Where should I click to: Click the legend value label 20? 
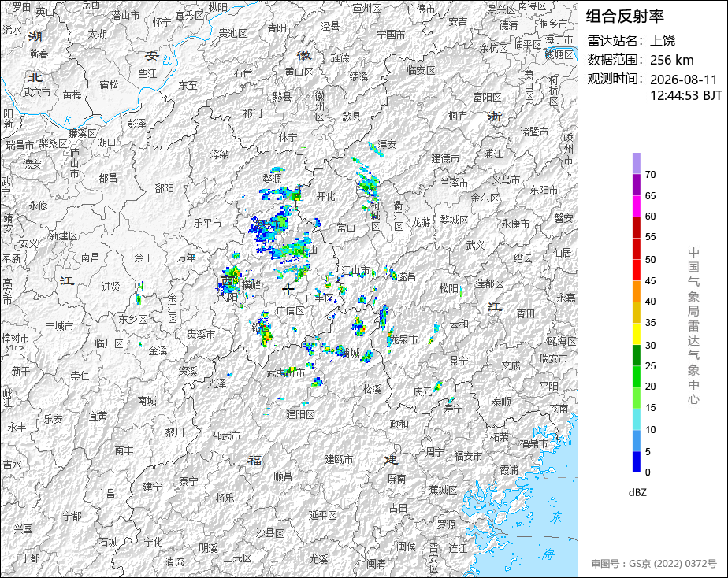(x=650, y=387)
